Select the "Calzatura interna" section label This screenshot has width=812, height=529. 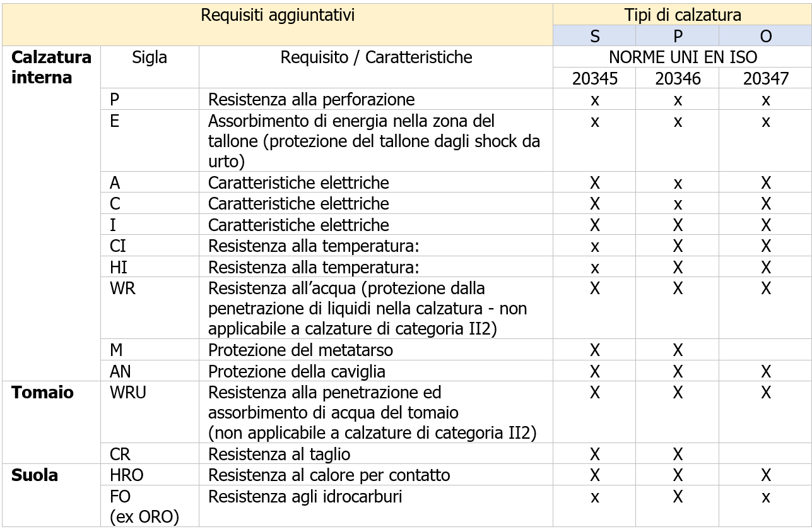click(x=51, y=68)
